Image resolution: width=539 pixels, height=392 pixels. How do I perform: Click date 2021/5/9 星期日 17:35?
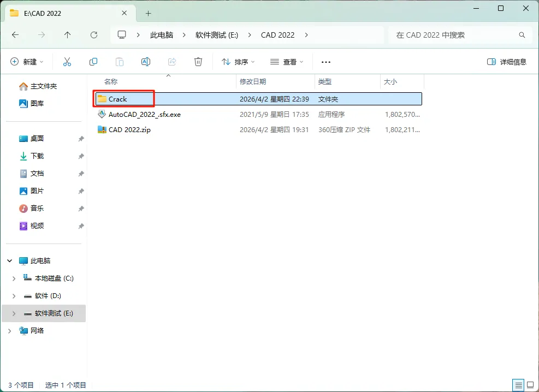274,115
